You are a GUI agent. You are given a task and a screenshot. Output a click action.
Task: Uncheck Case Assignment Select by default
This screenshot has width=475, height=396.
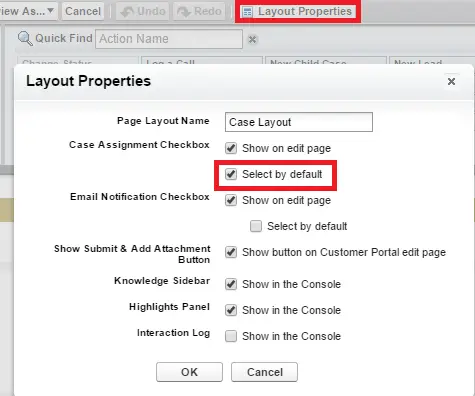click(x=231, y=174)
